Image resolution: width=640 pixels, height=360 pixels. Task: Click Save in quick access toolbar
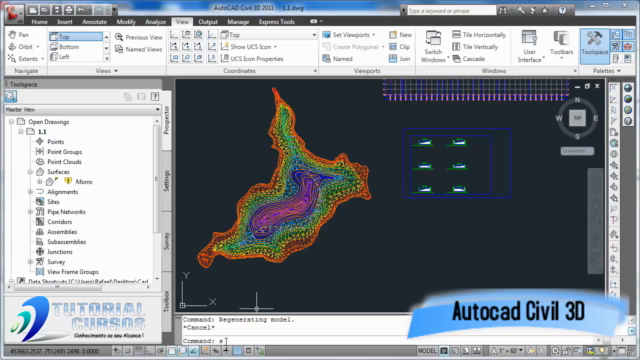(x=57, y=10)
